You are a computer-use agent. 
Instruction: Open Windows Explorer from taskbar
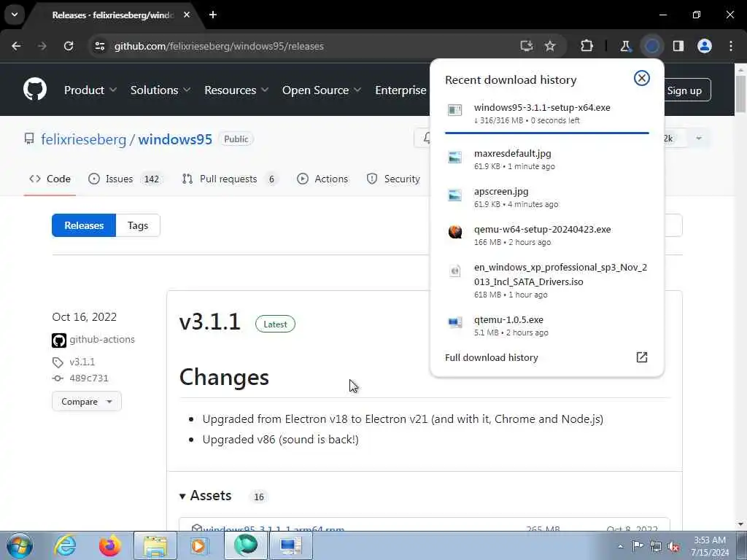point(155,545)
